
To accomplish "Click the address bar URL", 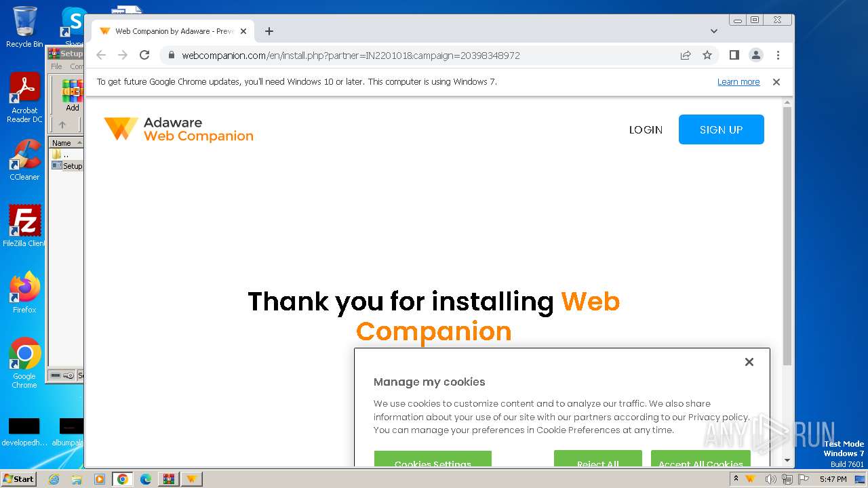I will tap(351, 56).
